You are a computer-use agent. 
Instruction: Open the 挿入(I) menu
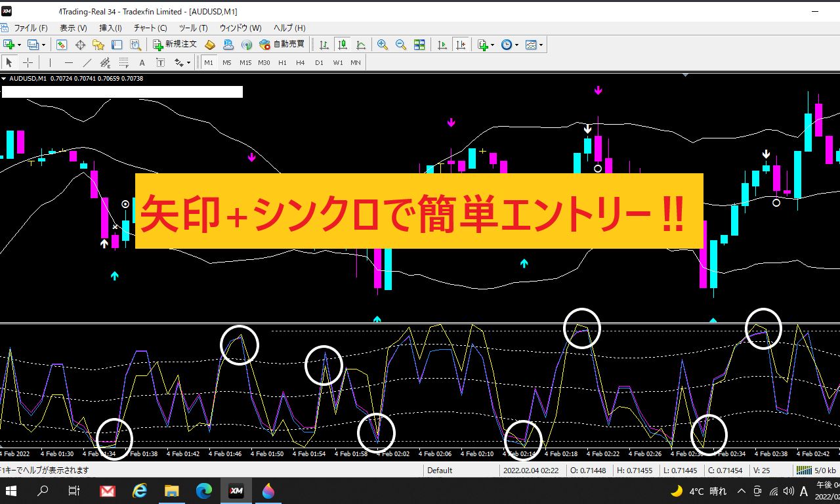(110, 28)
